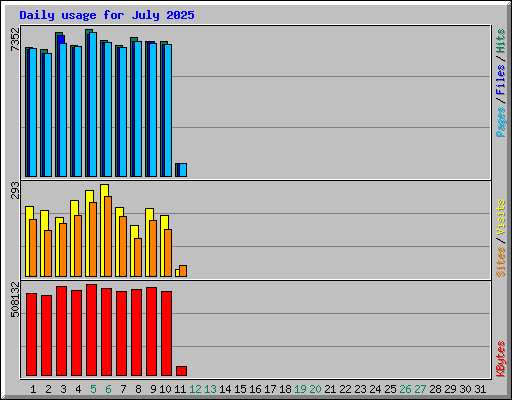
Task: Select the day 6 yellow visits bar
Action: (103, 230)
